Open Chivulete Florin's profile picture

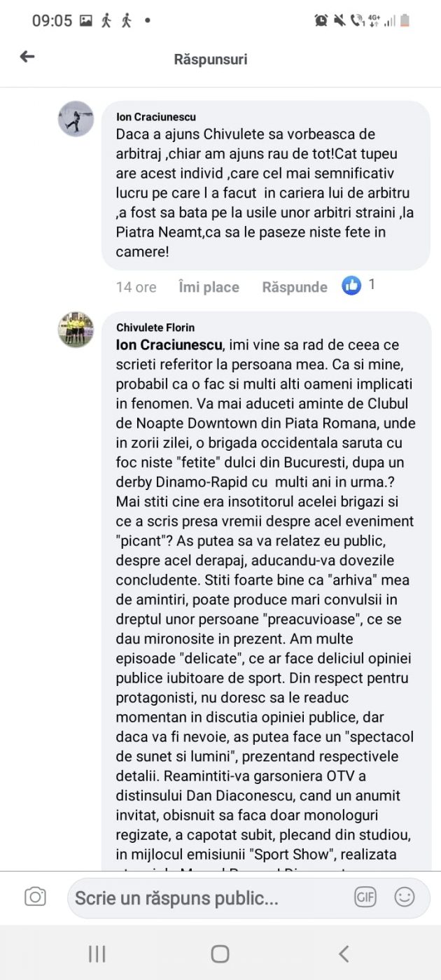[x=76, y=330]
